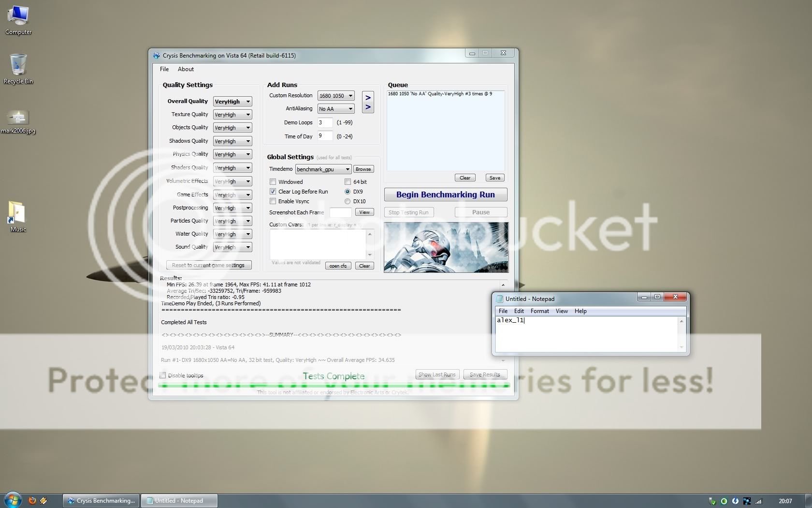Toggle the Windowed checkbox
The width and height of the screenshot is (812, 508).
(x=273, y=182)
